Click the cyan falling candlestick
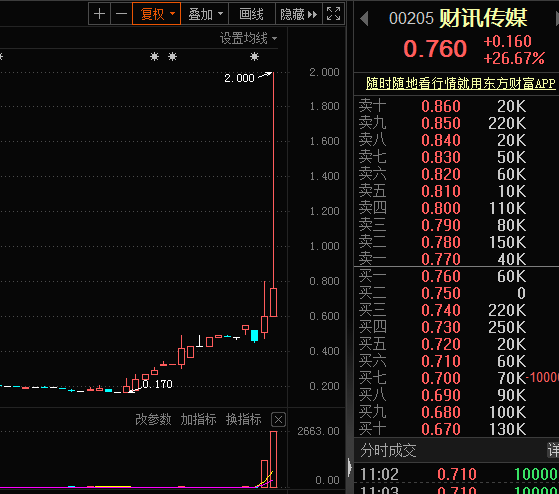559x494 pixels. [x=254, y=336]
